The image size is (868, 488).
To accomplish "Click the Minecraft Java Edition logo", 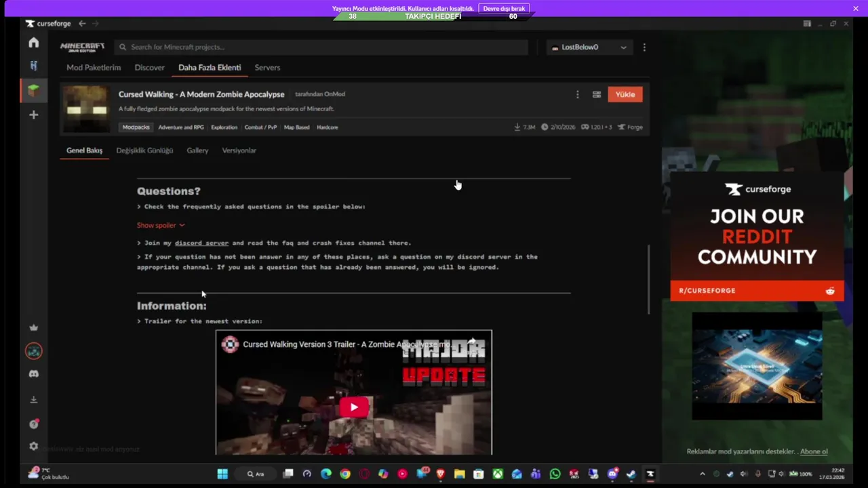I will [x=82, y=47].
